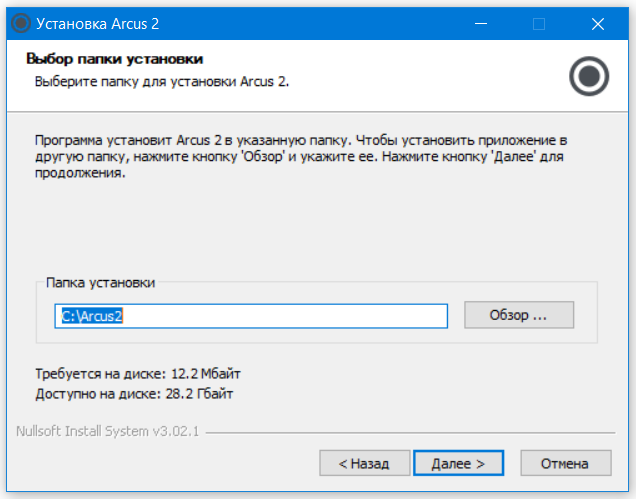Image resolution: width=636 pixels, height=499 pixels.
Task: Click the Arcus 2 title bar icon
Action: 21,23
